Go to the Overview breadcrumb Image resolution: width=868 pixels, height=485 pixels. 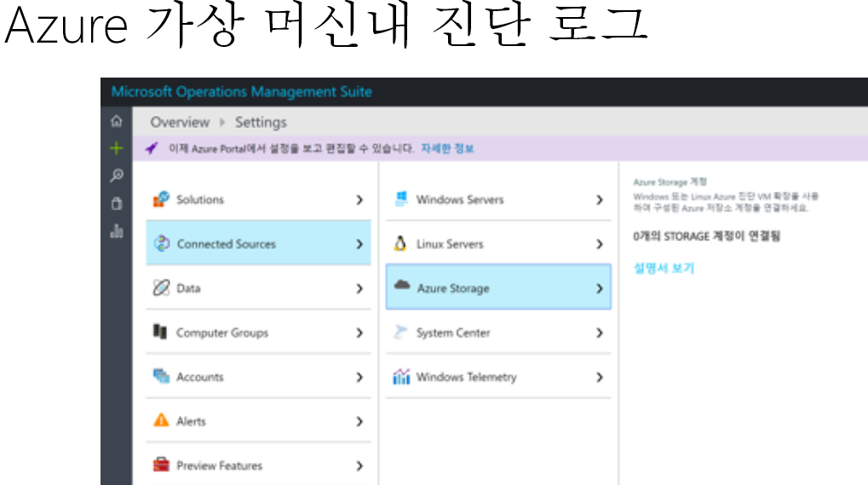[x=180, y=122]
